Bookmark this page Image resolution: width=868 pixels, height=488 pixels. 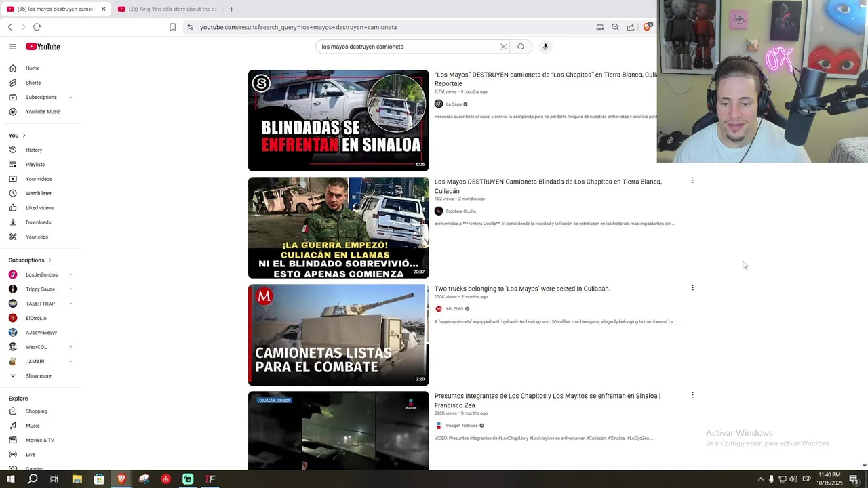(x=172, y=27)
